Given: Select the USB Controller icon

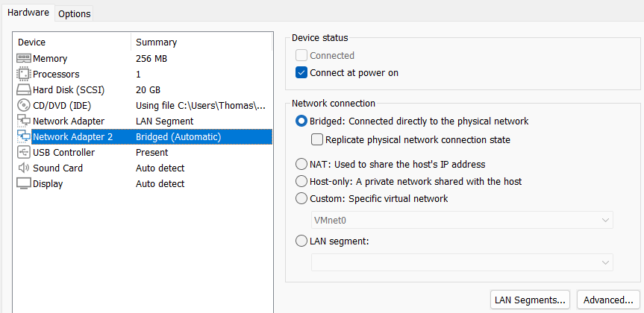Looking at the screenshot, I should point(24,152).
